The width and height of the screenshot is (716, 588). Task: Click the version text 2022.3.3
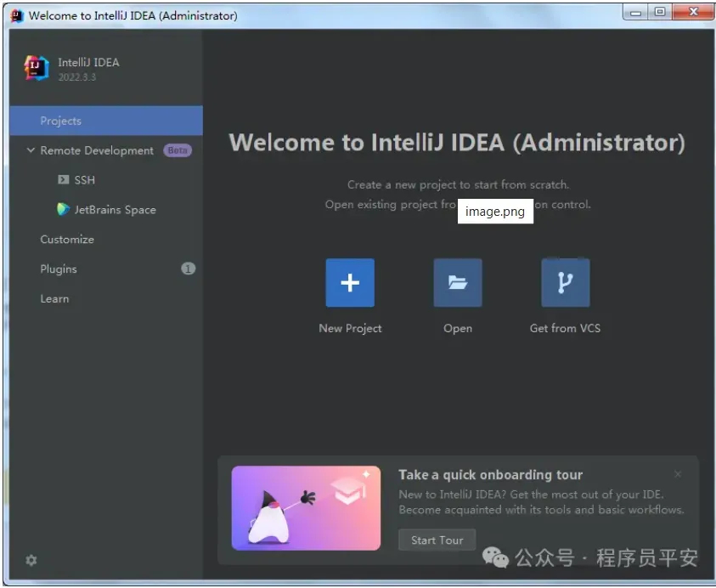click(x=76, y=77)
